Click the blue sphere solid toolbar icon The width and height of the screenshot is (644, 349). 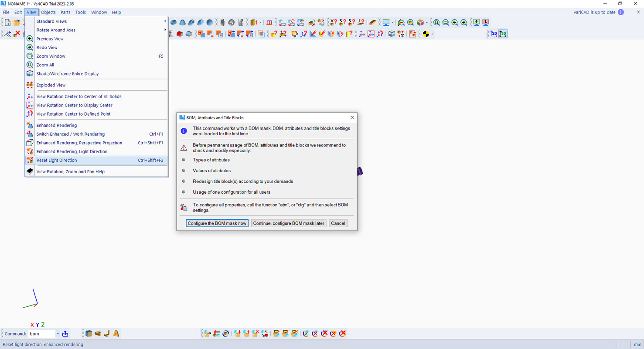coord(210,22)
